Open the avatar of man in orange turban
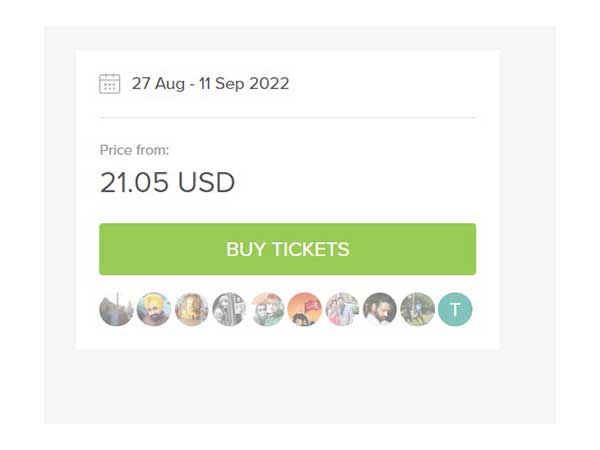Screen dimensions: 600x450 154,309
